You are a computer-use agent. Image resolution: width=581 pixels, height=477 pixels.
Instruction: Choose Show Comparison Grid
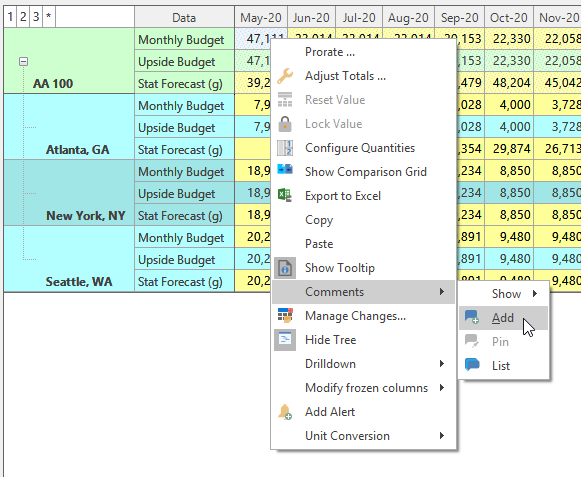coord(363,172)
